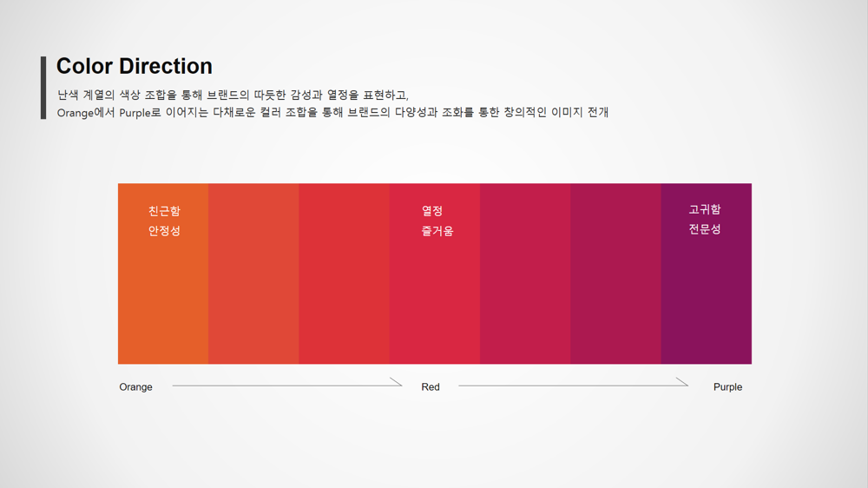Click the 즐거움 text label

[437, 231]
